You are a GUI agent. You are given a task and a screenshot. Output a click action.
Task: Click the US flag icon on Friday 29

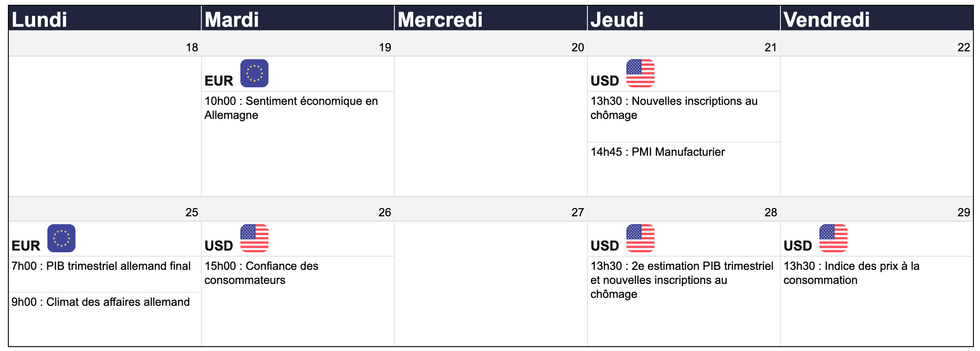833,238
